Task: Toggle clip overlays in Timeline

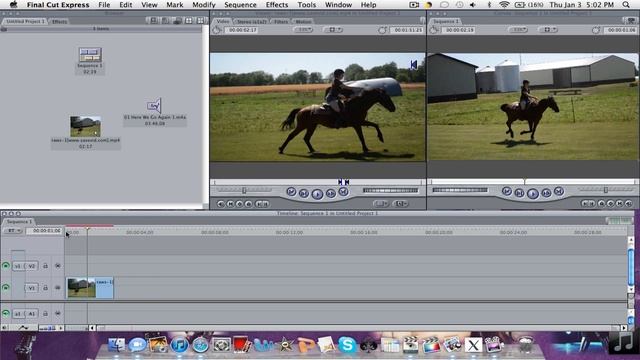Action: coord(23,327)
